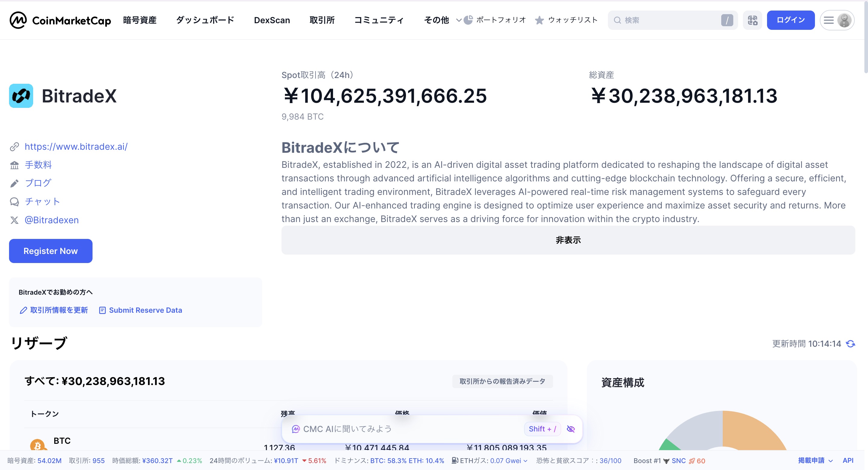Click the user avatar icon

point(844,20)
